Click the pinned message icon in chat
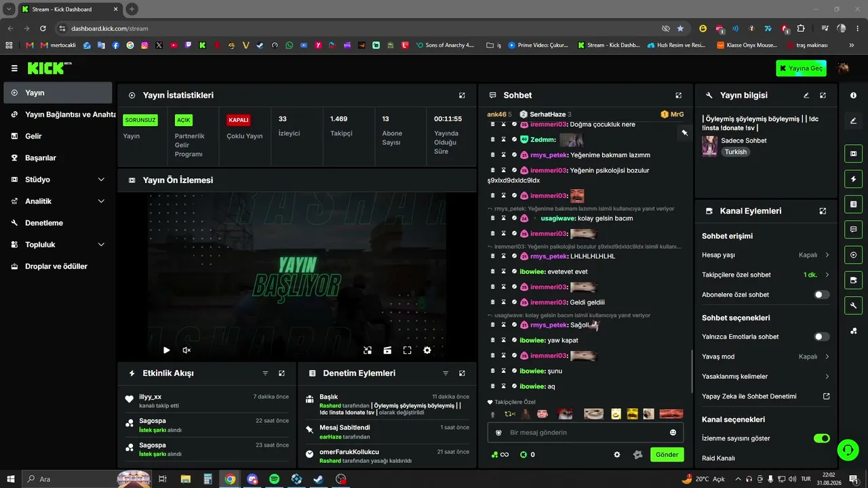 (x=685, y=133)
